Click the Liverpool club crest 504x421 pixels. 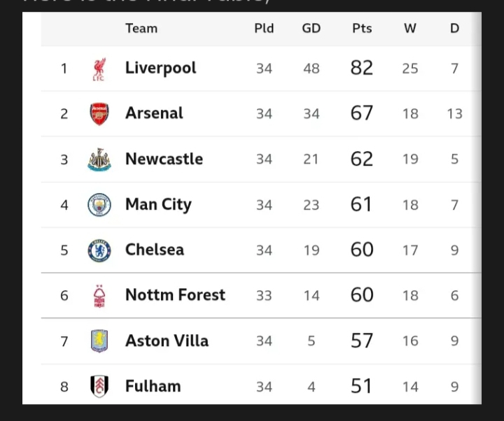point(99,69)
